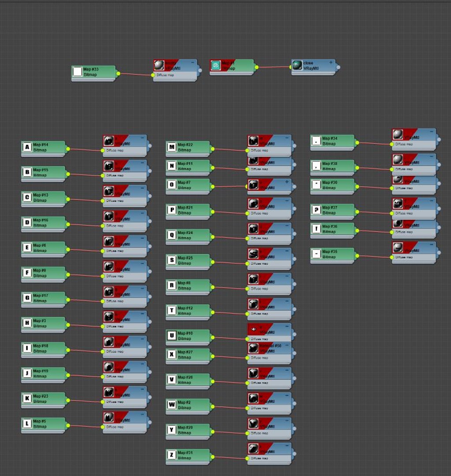Click the letter A thumbnail on Map #14
Image resolution: width=451 pixels, height=476 pixels.
coord(27,147)
